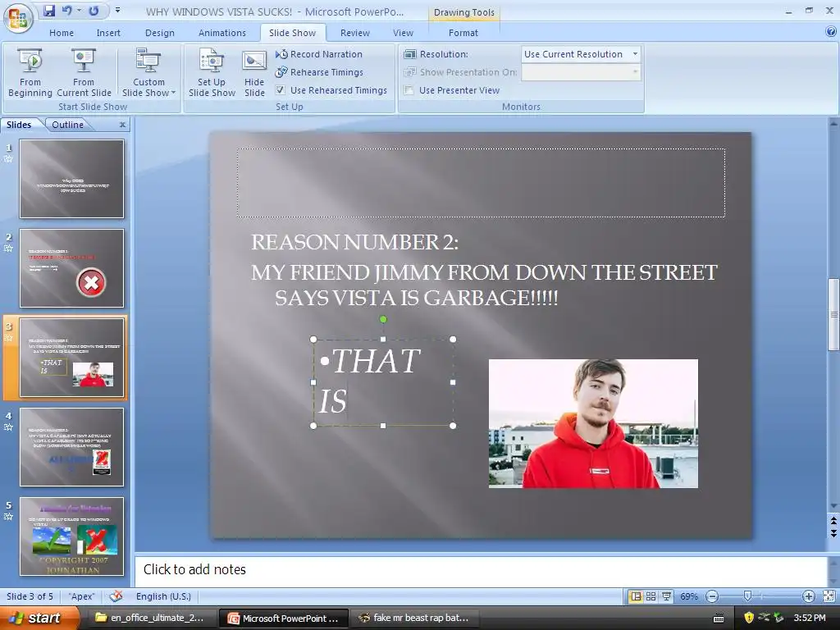This screenshot has height=630, width=840.
Task: Save the presentation from Quick Access Toolbar
Action: pyautogui.click(x=49, y=11)
